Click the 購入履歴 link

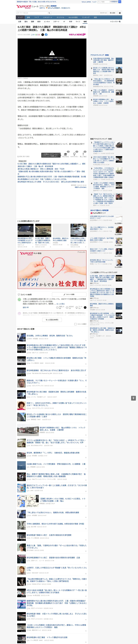coord(112,13)
